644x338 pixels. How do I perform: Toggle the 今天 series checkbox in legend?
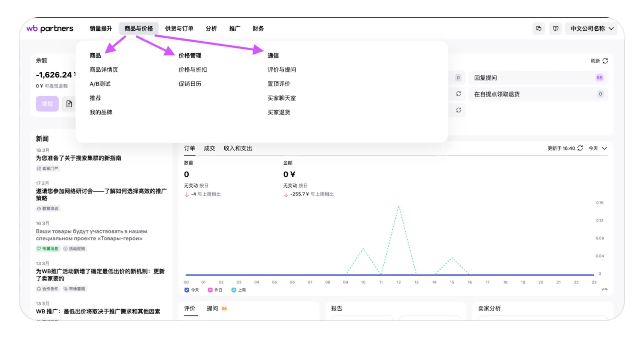(x=187, y=290)
